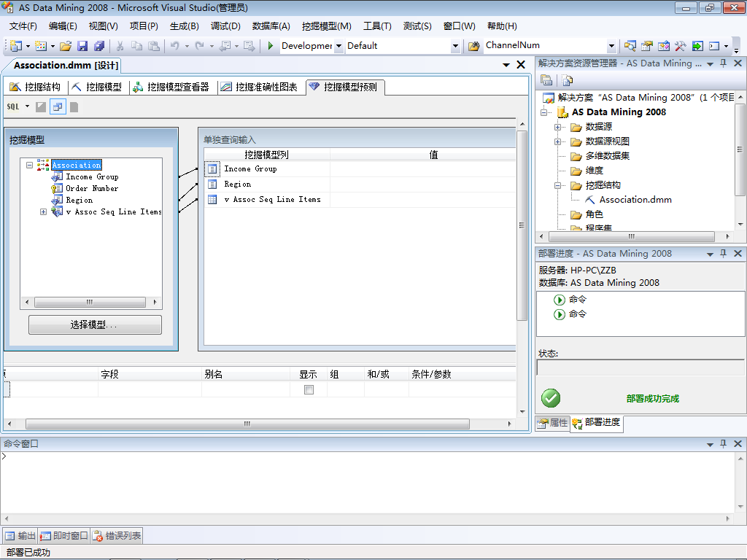Switch to the 挖掘准确性图表 tab
The image size is (747, 560).
[259, 87]
